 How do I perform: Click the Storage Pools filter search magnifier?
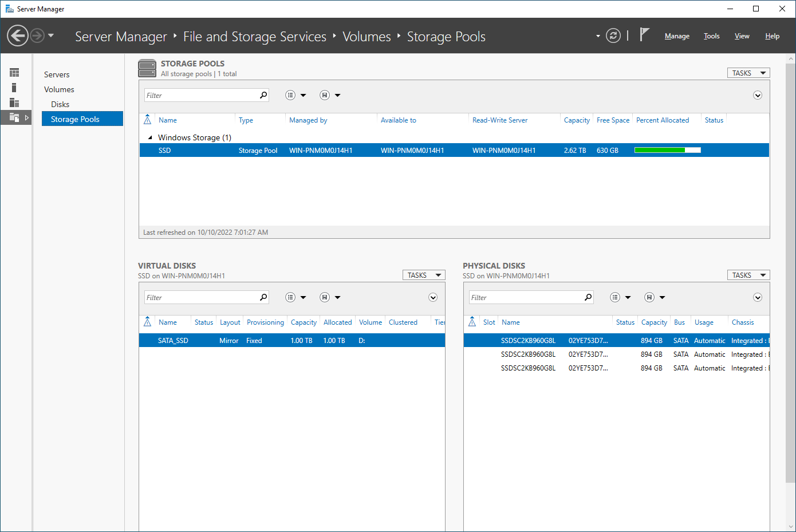pos(263,95)
